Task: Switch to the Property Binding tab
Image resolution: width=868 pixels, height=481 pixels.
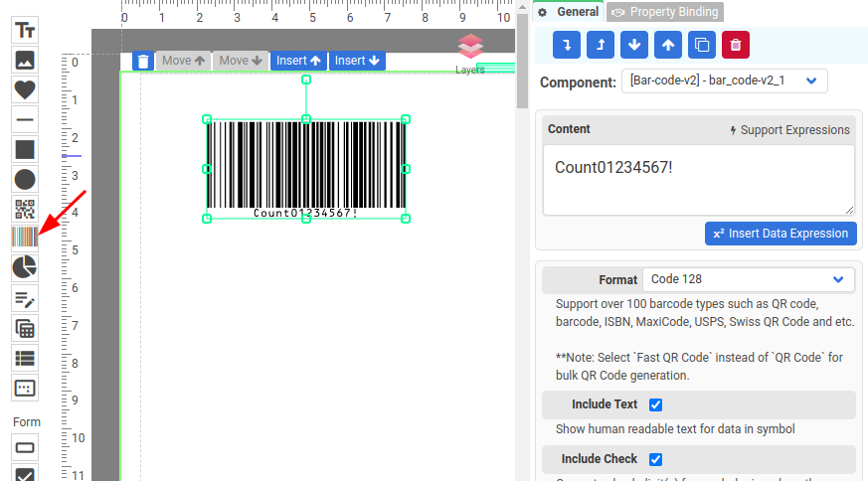Action: coord(665,12)
